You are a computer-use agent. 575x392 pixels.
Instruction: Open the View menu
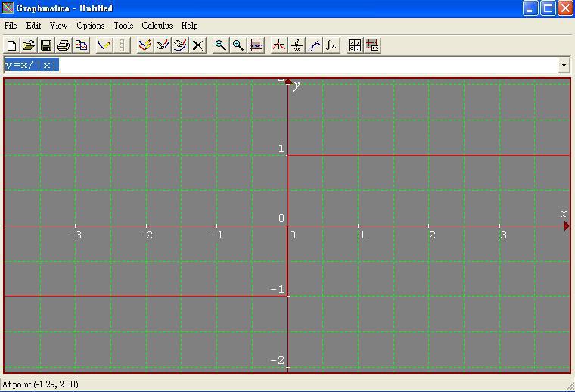[x=58, y=26]
